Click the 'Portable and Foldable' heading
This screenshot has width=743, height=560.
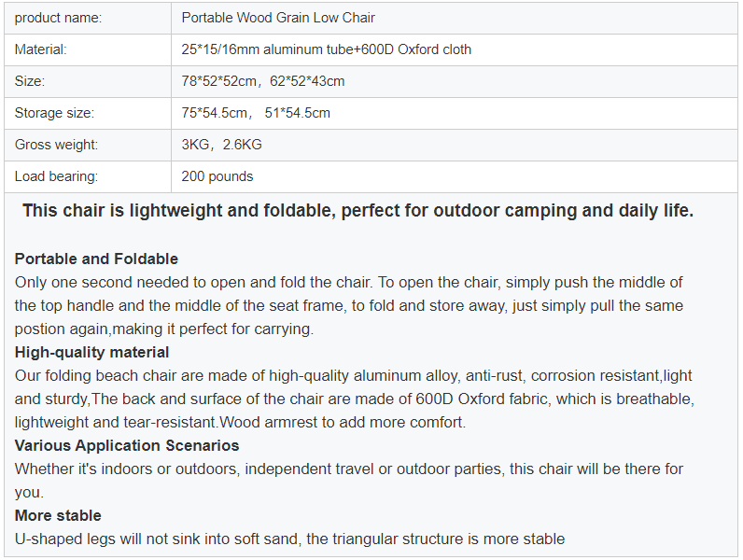coord(96,259)
